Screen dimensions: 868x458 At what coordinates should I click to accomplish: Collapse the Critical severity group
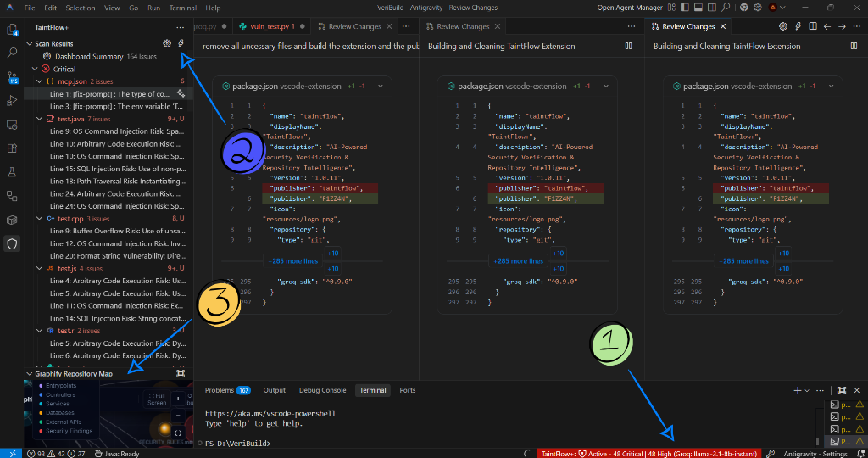click(35, 70)
